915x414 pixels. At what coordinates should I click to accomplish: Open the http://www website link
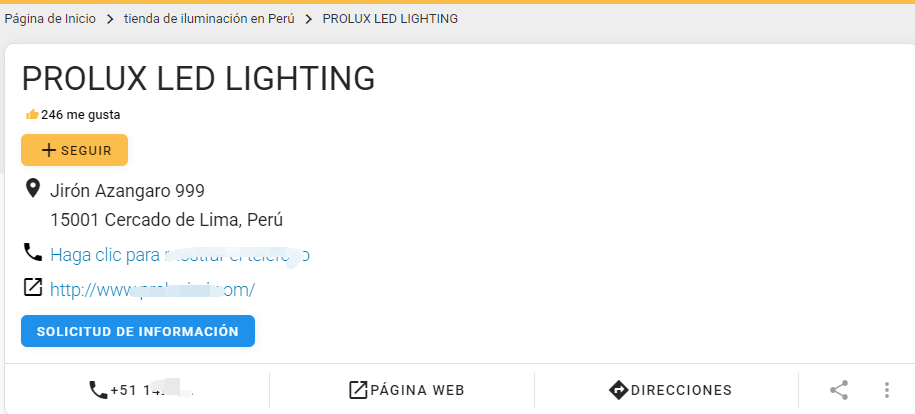click(x=152, y=290)
